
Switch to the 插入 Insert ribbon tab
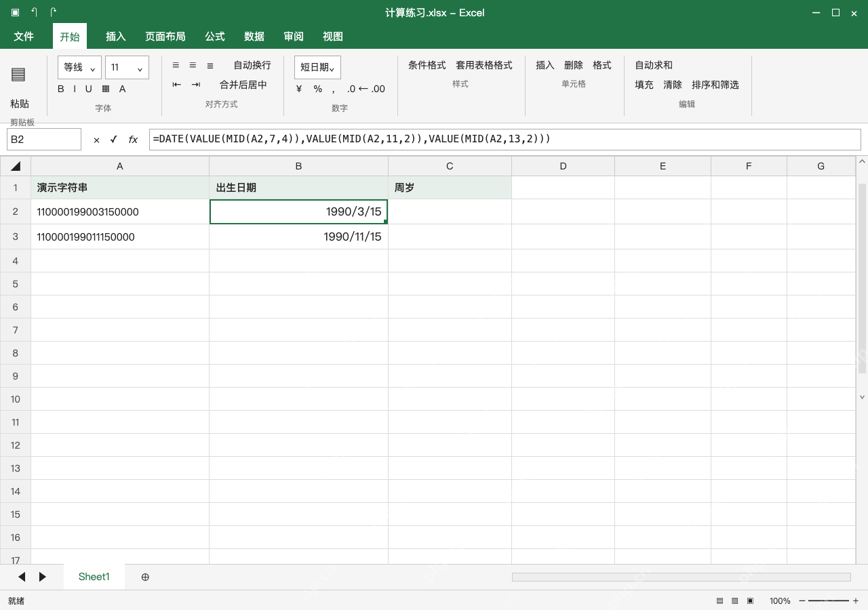point(116,37)
